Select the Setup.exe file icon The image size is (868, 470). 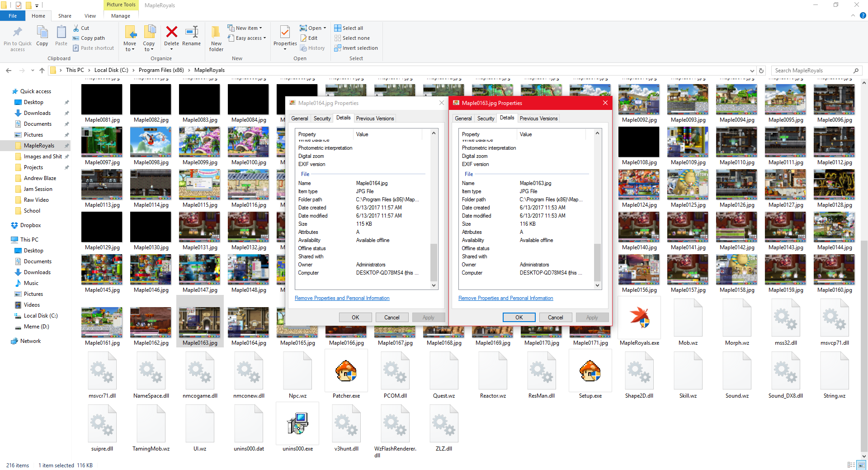click(x=590, y=370)
